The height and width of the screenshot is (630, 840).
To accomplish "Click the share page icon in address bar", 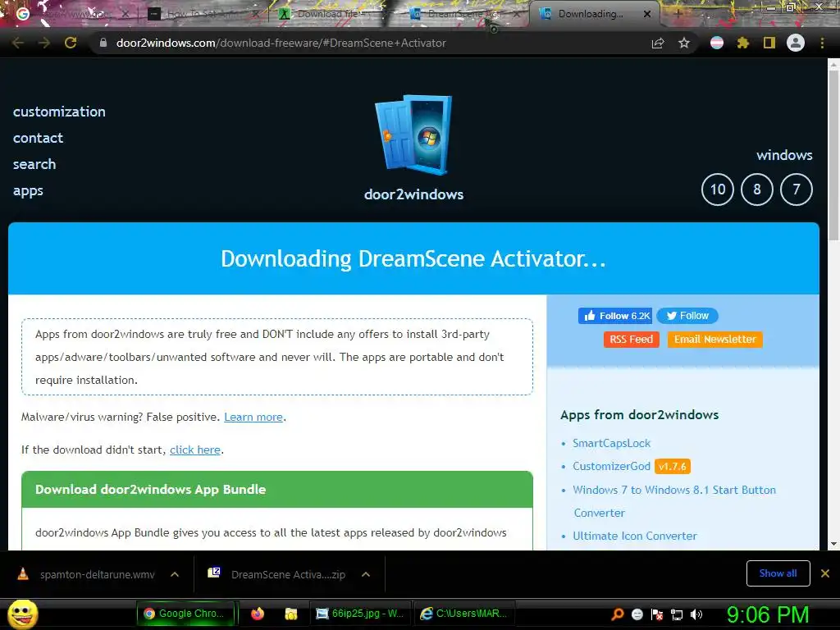I will pyautogui.click(x=657, y=43).
